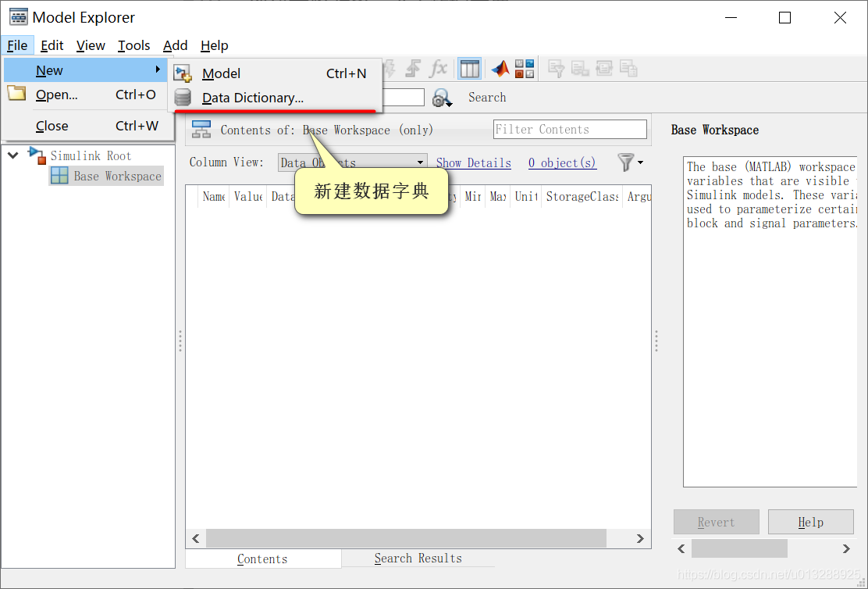This screenshot has height=589, width=868.
Task: Click the new Model icon in submenu
Action: click(x=183, y=73)
